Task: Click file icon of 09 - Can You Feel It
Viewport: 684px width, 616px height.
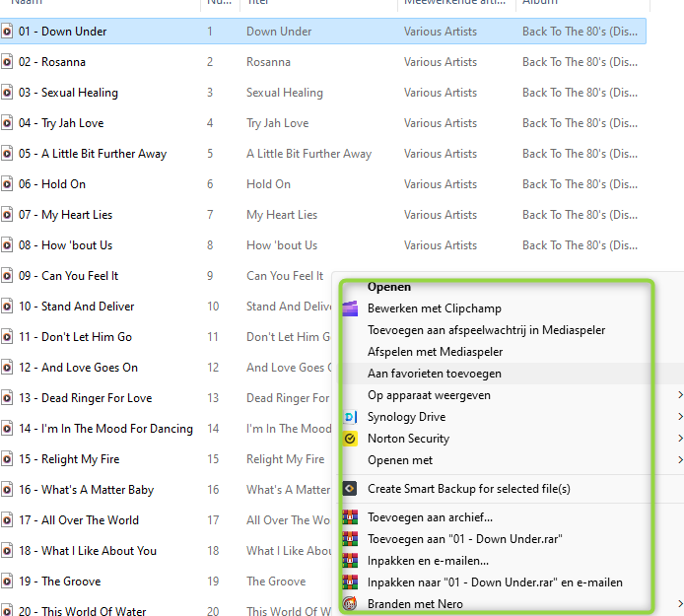Action: click(7, 276)
